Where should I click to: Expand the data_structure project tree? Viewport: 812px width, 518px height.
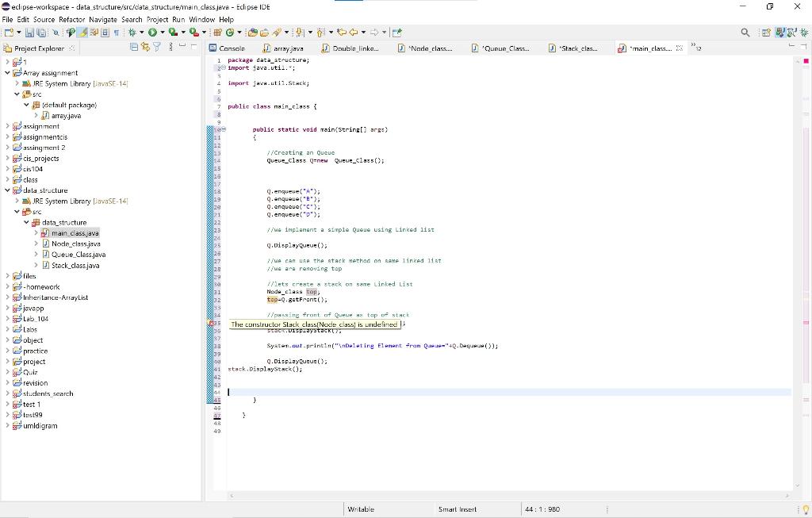point(7,190)
